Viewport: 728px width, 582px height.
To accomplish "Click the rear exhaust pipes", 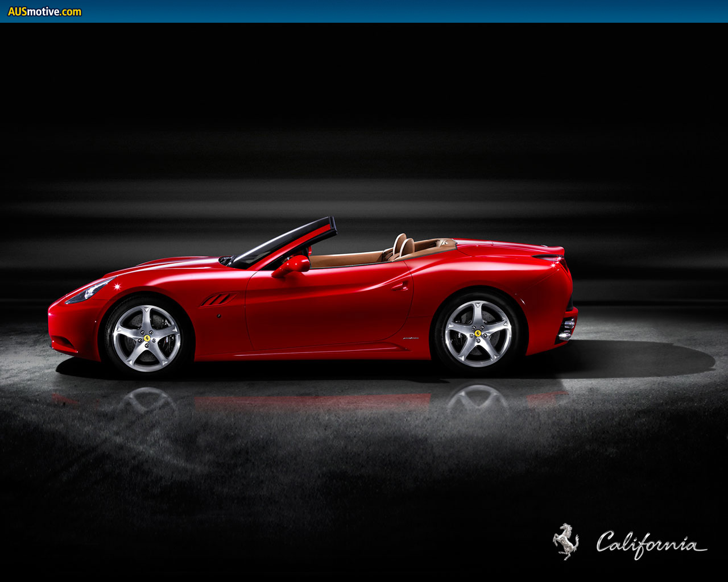I will [x=565, y=329].
